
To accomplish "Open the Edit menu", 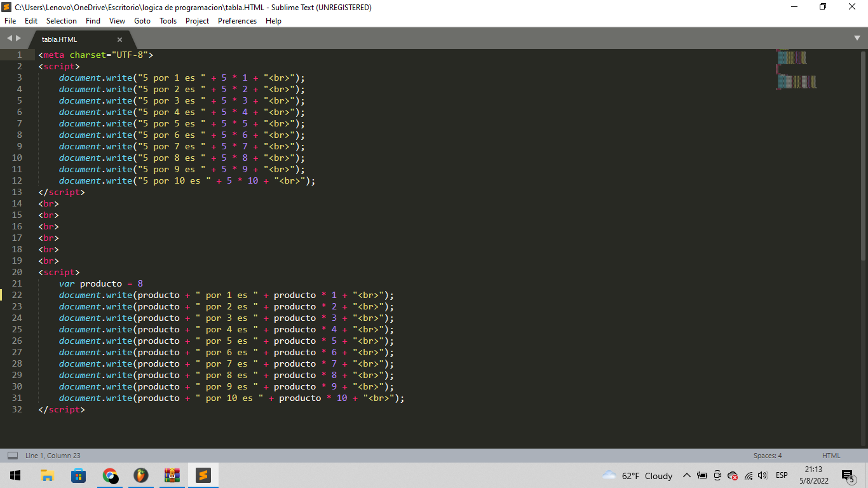I will pos(31,21).
